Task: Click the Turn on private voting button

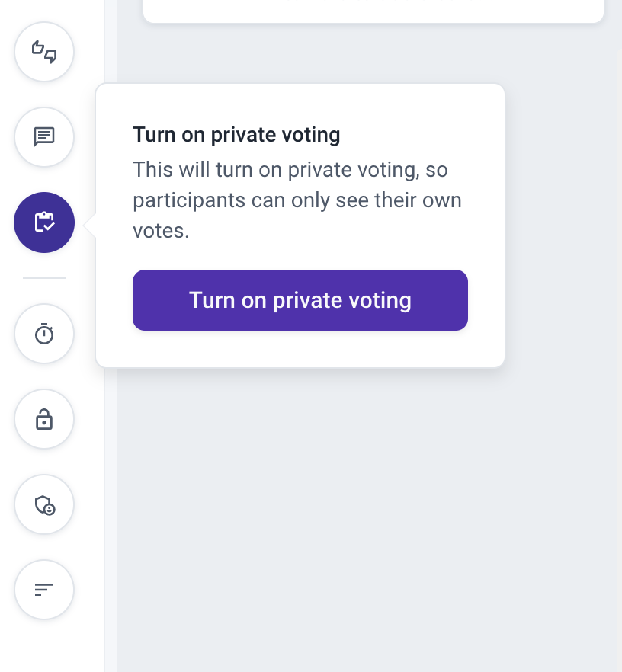Action: point(300,300)
